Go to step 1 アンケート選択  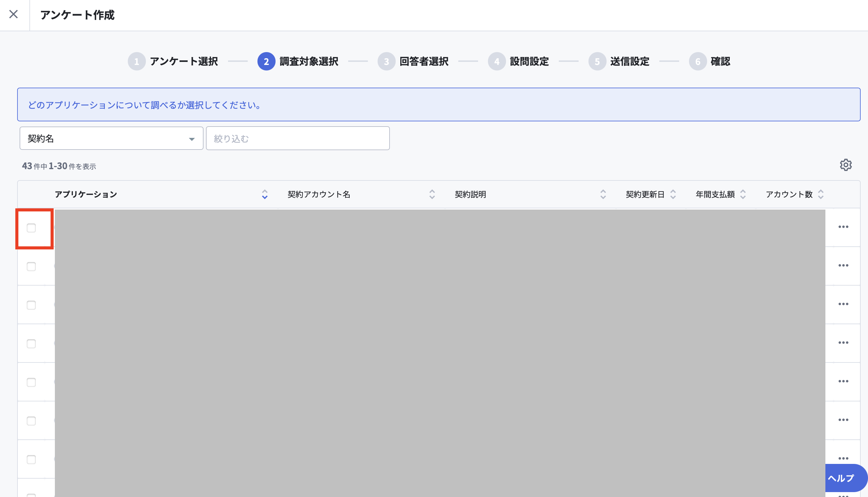[x=173, y=62]
